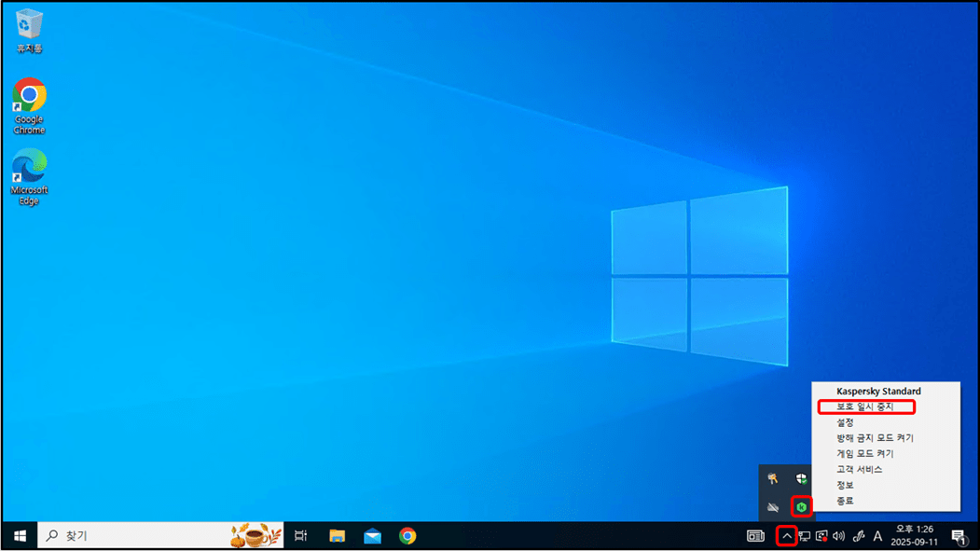Click '종료' to exit Kaspersky
980x551 pixels.
(846, 501)
